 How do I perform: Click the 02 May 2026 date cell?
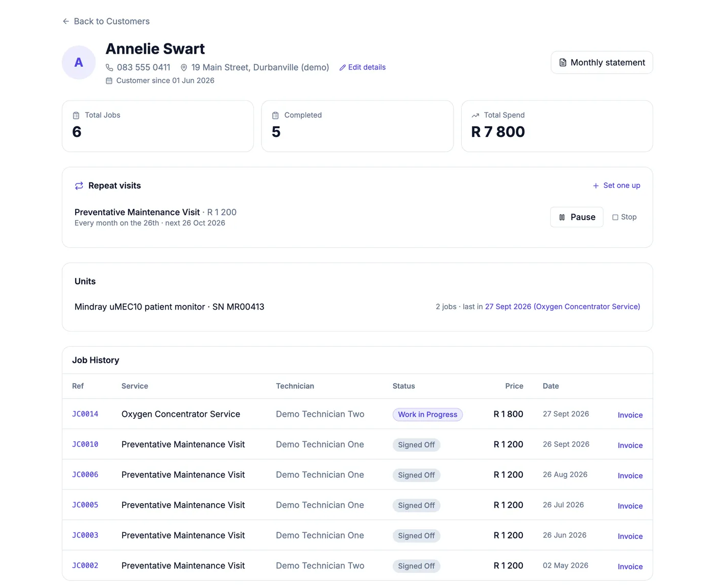click(x=565, y=566)
